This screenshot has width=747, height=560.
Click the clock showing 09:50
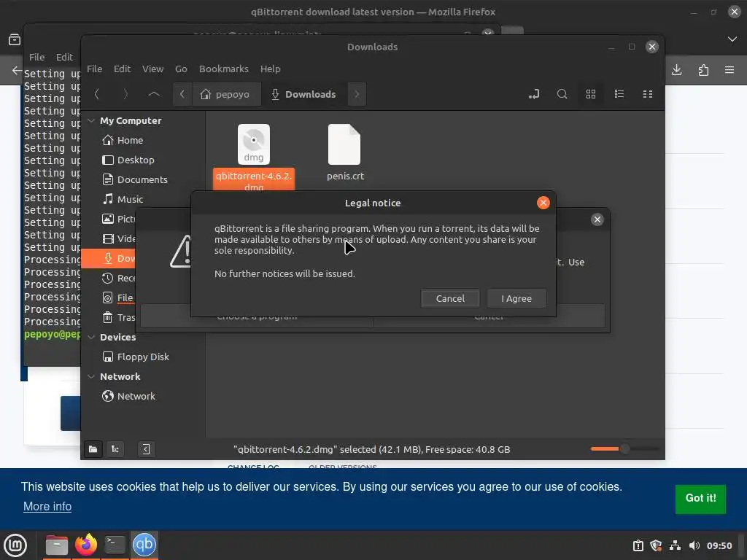(x=719, y=545)
